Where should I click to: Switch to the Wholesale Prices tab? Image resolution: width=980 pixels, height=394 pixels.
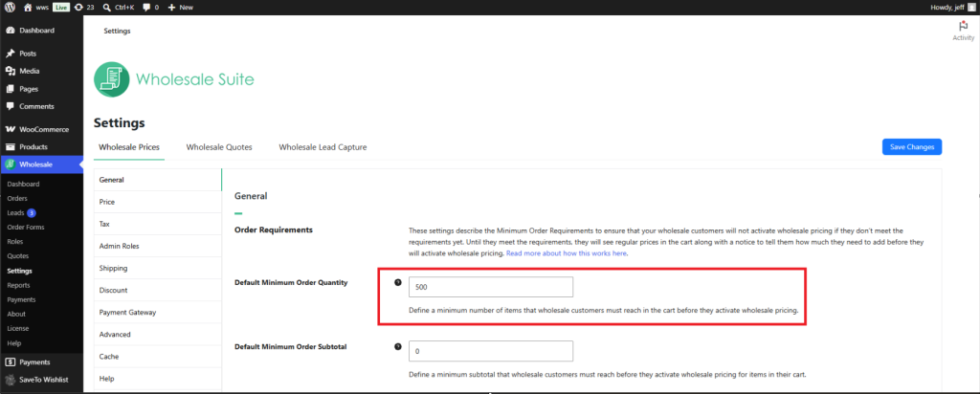click(x=129, y=147)
